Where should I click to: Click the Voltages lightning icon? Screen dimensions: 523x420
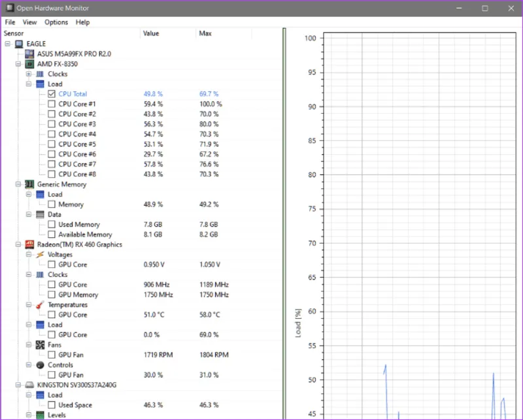[40, 255]
